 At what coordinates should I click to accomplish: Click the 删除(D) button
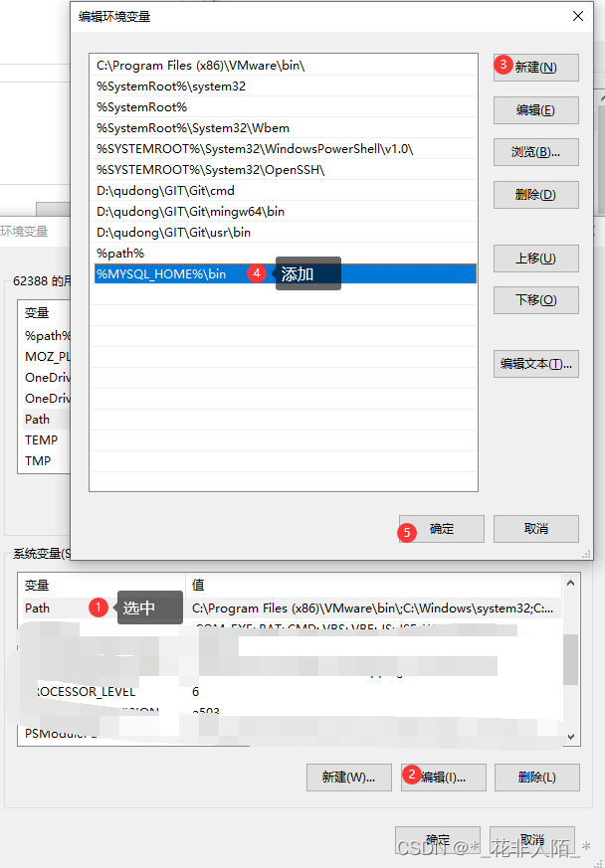click(535, 194)
